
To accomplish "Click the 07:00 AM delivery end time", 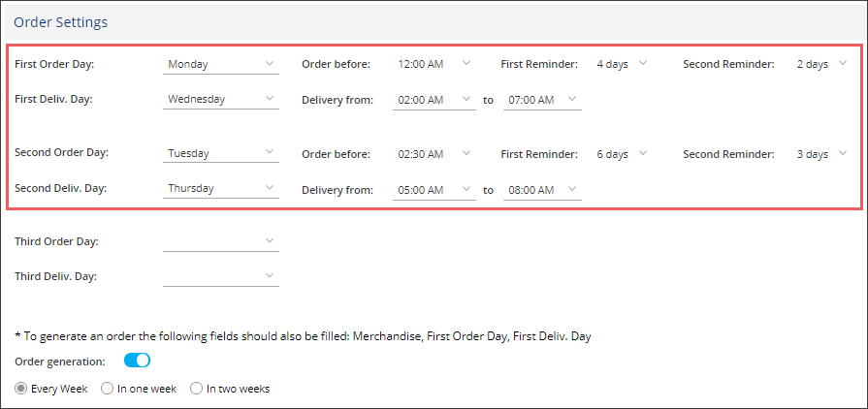I will 542,100.
